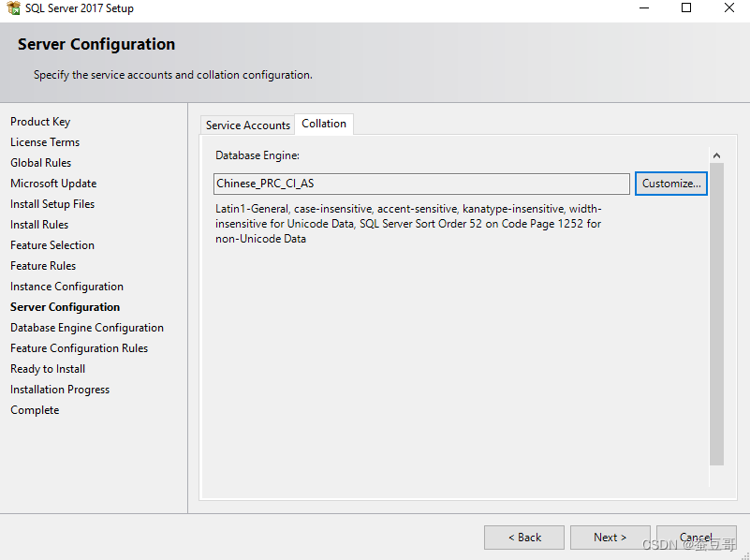Click the scroll up arrow
The height and width of the screenshot is (560, 750).
tap(716, 155)
